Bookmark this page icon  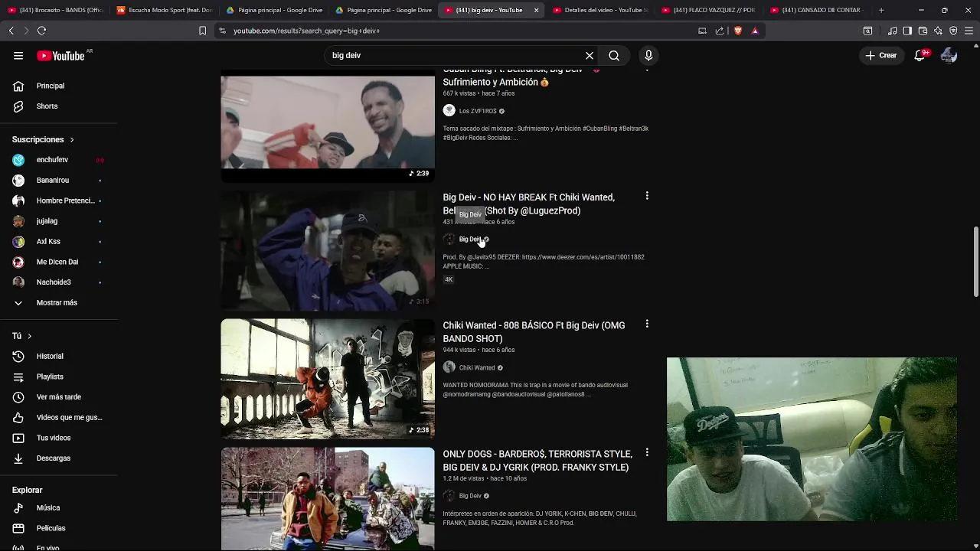[202, 31]
